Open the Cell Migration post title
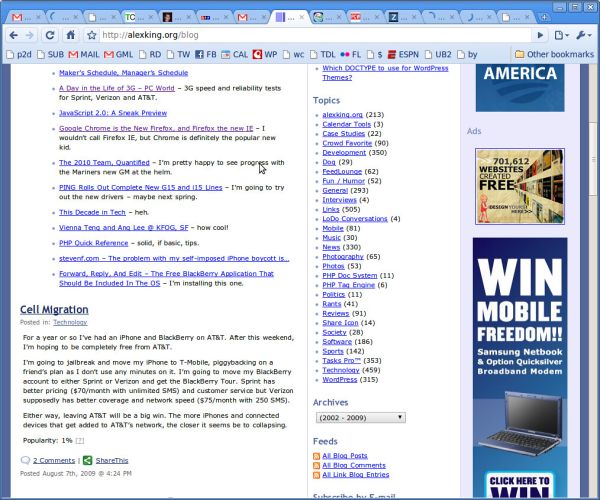 [54, 309]
